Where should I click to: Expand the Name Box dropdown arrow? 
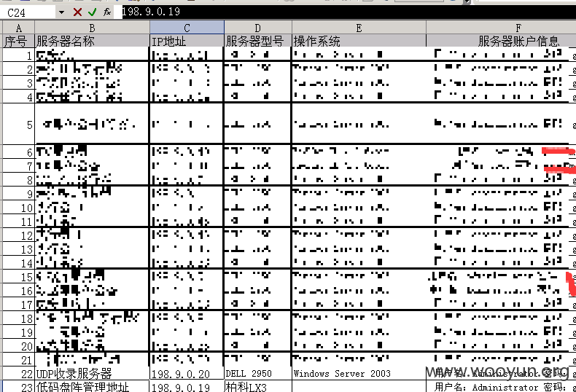(61, 12)
